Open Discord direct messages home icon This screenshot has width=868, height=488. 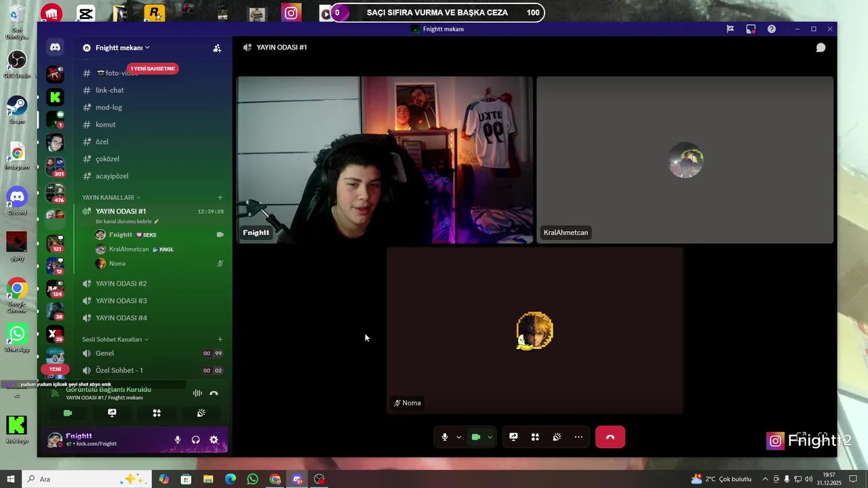pyautogui.click(x=55, y=47)
